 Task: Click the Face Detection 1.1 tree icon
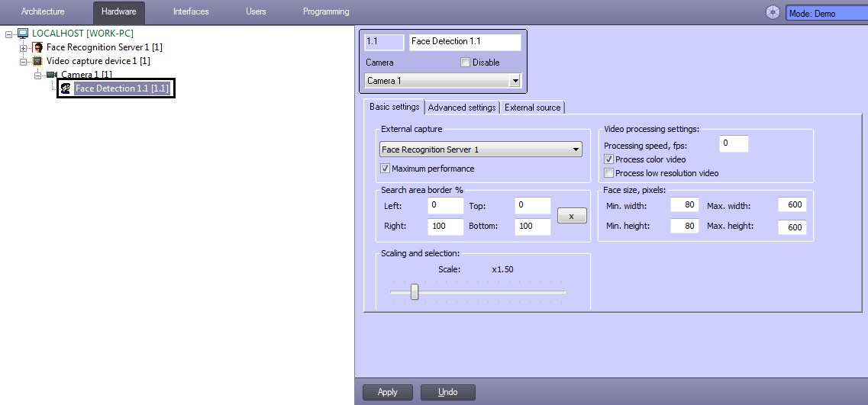66,89
